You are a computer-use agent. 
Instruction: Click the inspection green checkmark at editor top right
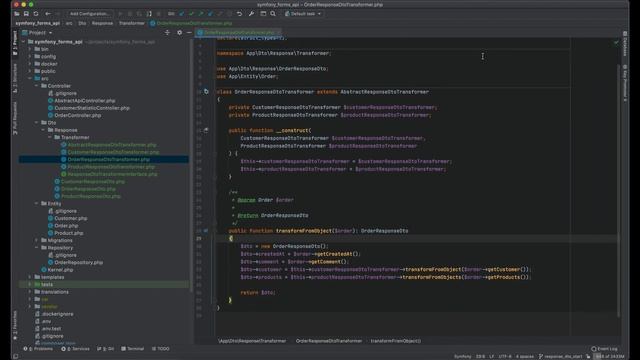click(616, 42)
